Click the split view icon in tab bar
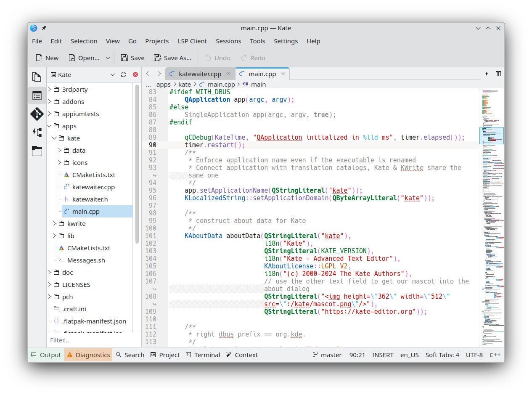 coord(498,74)
